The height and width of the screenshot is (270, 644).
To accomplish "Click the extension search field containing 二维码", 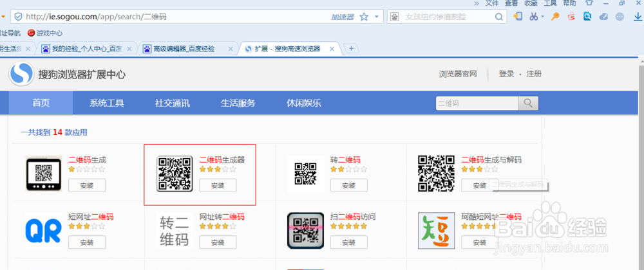I will (477, 104).
